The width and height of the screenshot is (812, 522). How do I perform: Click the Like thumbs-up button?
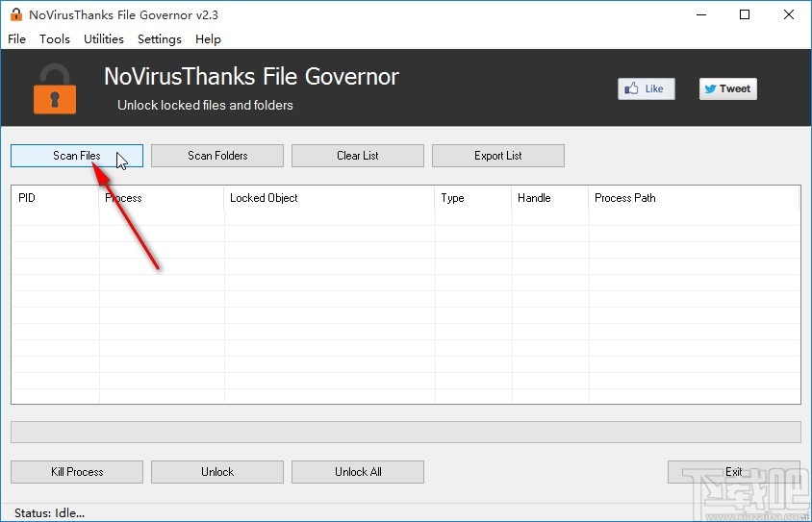click(x=647, y=89)
